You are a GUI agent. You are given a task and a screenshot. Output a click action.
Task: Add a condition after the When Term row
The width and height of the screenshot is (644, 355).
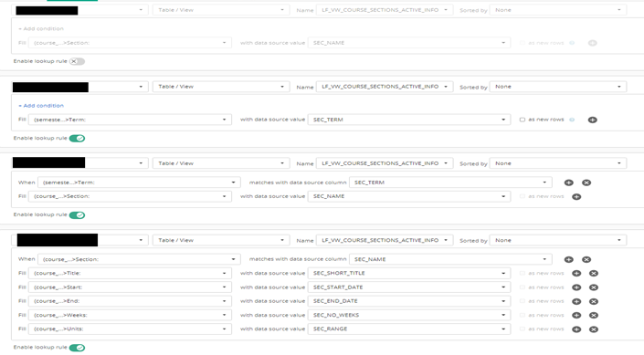click(x=569, y=183)
